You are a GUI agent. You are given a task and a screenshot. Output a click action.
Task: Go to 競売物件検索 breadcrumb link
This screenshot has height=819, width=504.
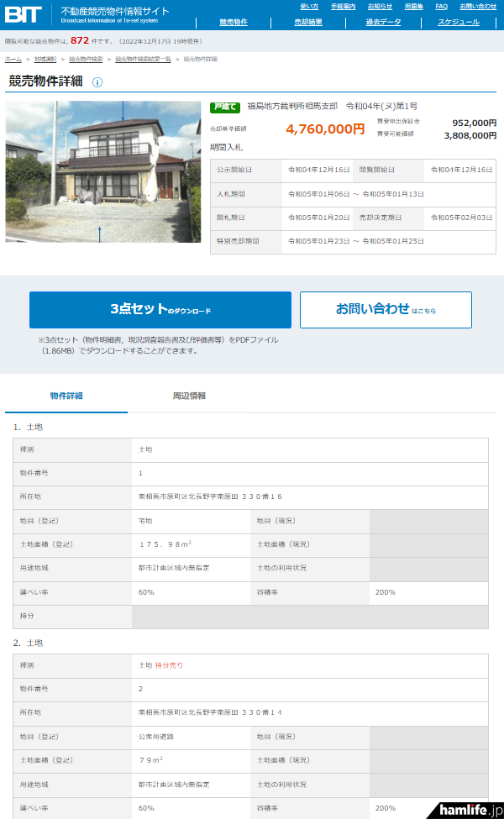86,60
